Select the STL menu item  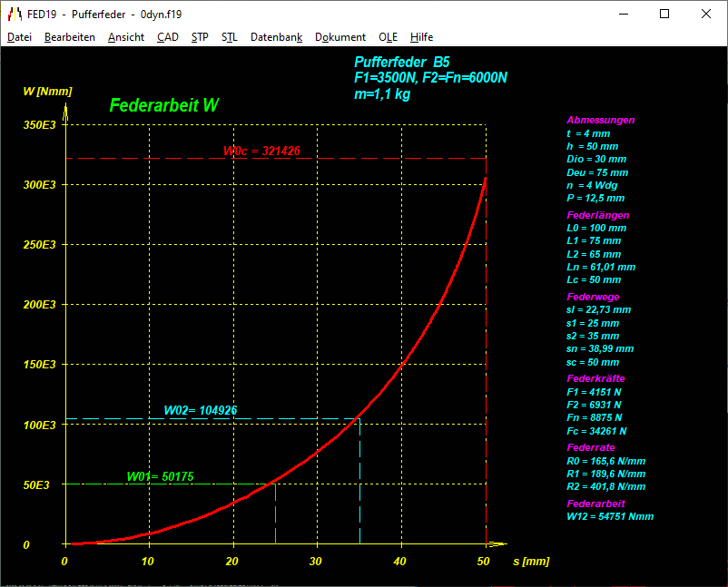229,37
